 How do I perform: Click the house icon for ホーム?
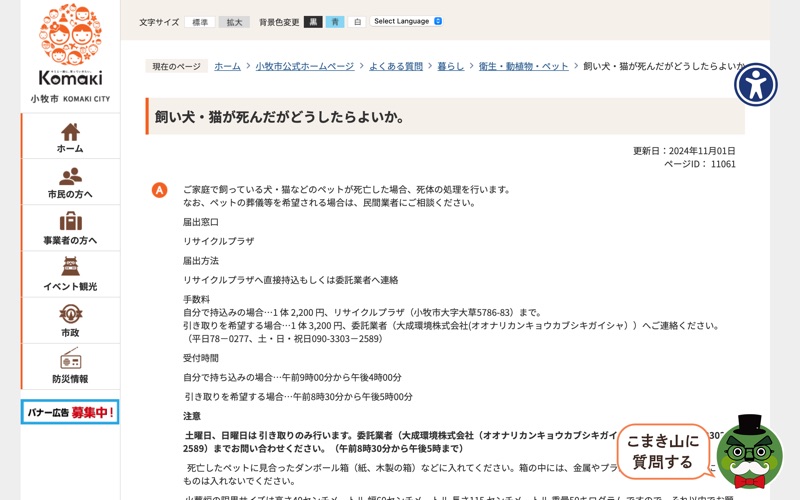(70, 132)
